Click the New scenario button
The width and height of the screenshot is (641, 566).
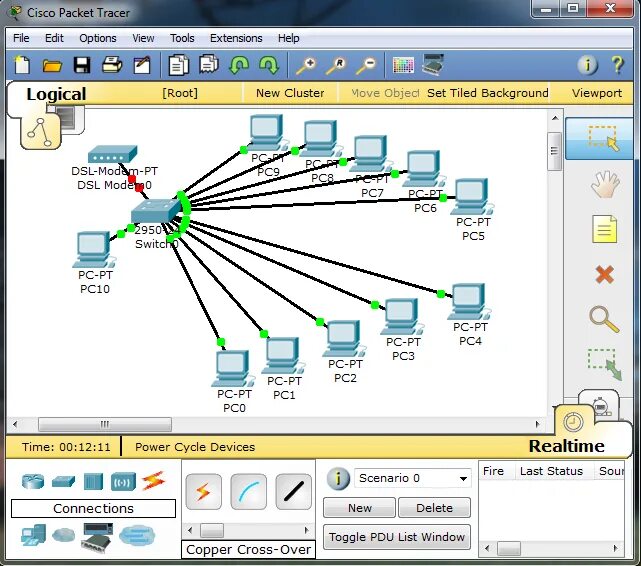(360, 508)
